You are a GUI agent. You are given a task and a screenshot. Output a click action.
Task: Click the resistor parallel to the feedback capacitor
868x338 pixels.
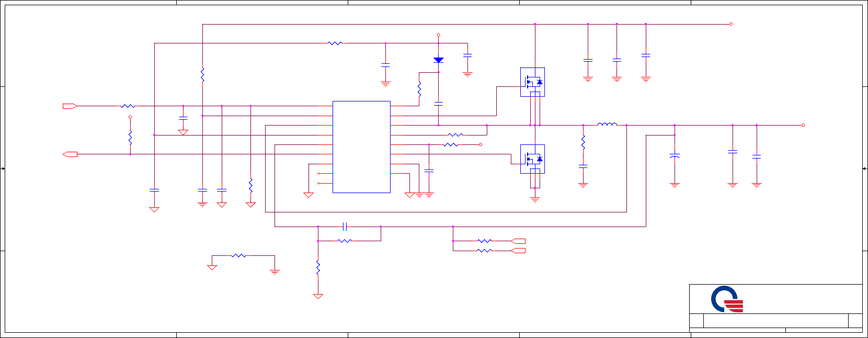(345, 241)
